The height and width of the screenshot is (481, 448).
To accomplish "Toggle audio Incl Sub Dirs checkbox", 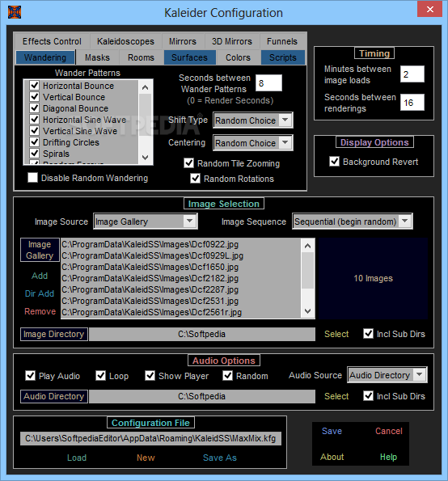I will click(368, 396).
